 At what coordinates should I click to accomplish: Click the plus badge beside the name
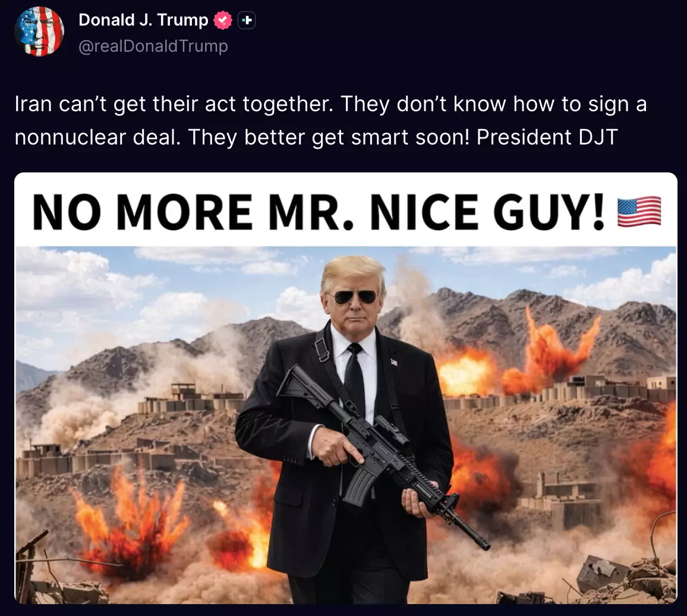[247, 20]
